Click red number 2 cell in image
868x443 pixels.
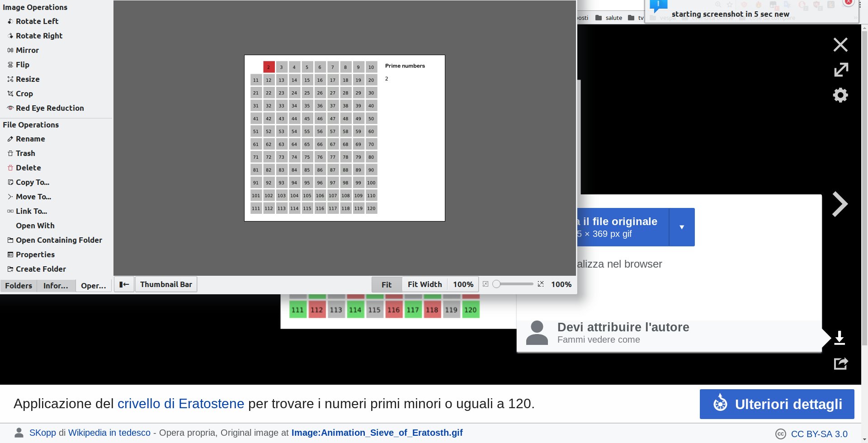269,67
